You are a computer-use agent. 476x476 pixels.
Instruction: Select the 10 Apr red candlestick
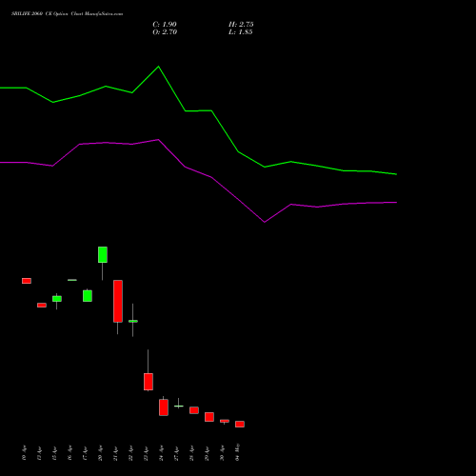(27, 281)
